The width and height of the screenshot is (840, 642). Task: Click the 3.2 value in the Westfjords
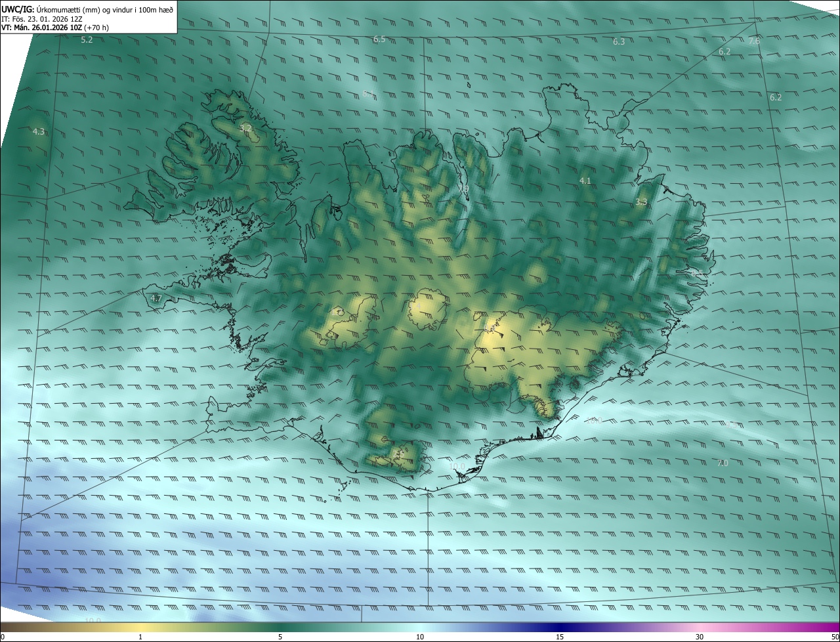(245, 127)
